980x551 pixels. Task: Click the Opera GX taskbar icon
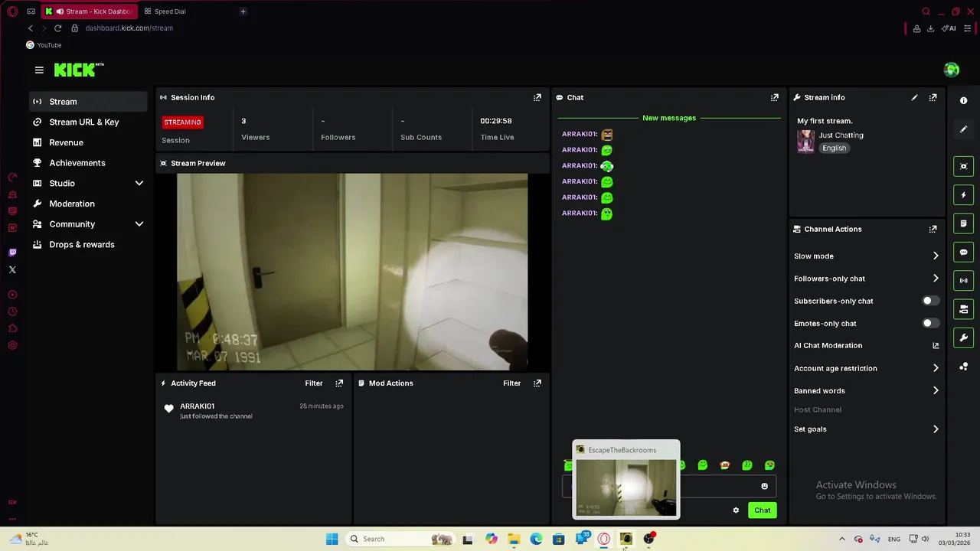603,539
